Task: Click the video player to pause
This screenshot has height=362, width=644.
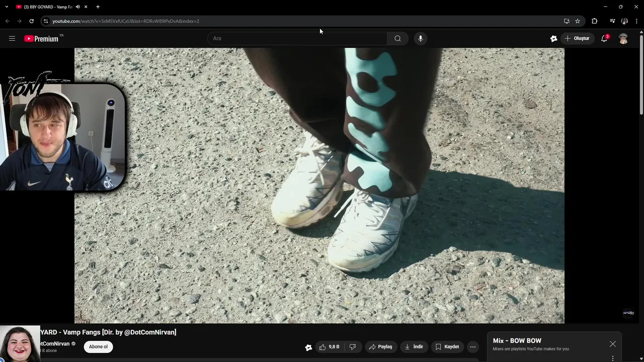Action: (319, 186)
